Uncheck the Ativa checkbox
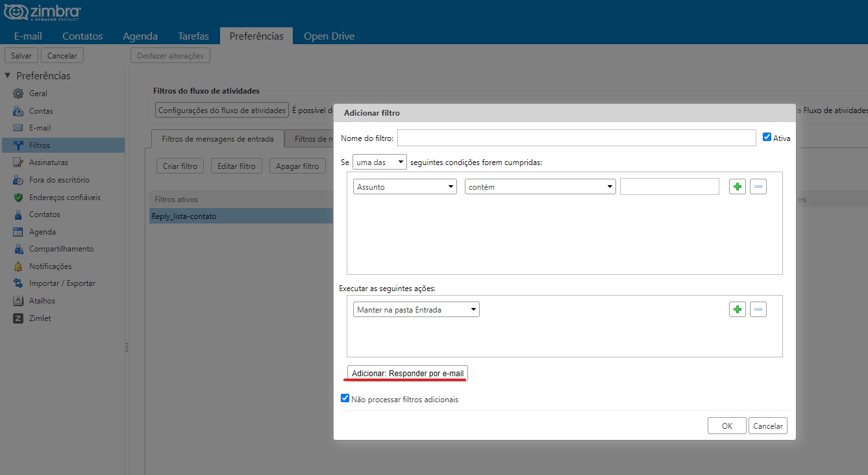The height and width of the screenshot is (475, 868). (x=767, y=137)
